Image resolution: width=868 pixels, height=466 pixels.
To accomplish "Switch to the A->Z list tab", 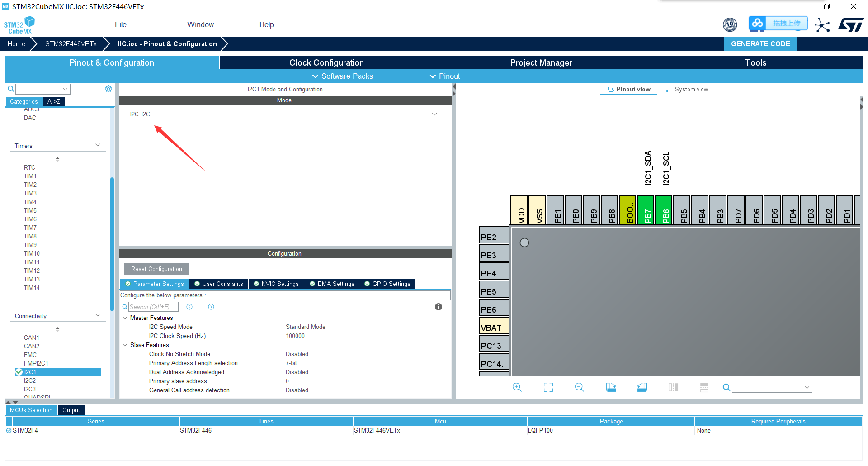I will [54, 101].
